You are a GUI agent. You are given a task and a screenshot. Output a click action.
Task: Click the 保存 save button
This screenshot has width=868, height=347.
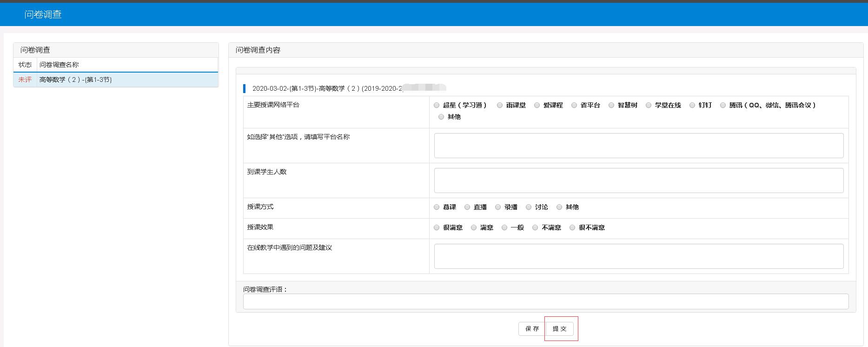point(532,329)
